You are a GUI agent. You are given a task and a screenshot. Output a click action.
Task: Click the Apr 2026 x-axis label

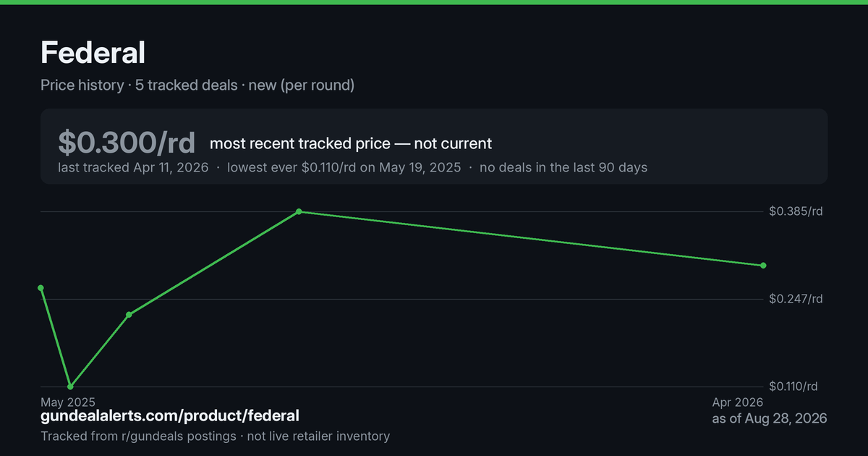click(738, 401)
